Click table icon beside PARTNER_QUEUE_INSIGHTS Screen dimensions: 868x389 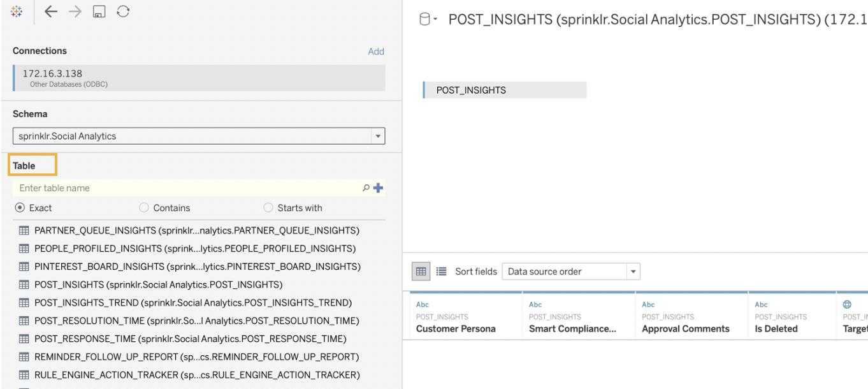24,230
